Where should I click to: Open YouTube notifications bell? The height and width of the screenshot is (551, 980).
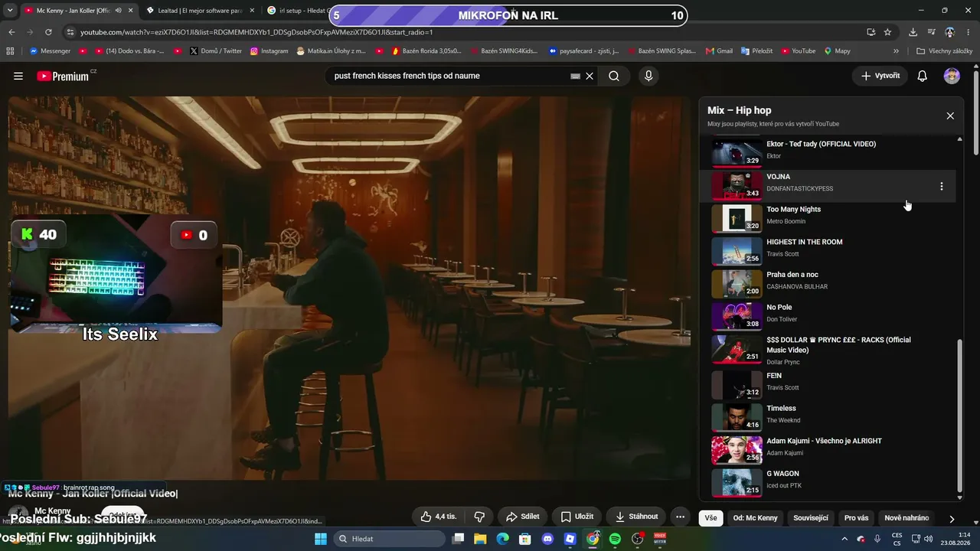[923, 76]
